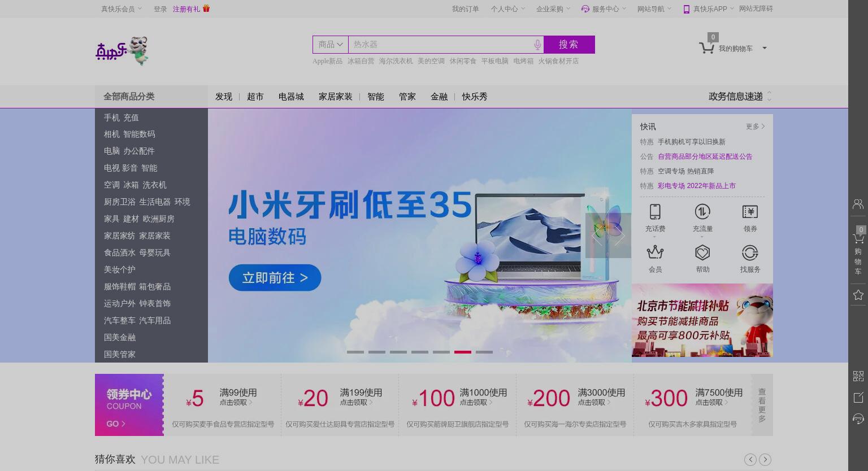Select the sixth highlighted banner indicator
The height and width of the screenshot is (471, 868).
(463, 352)
